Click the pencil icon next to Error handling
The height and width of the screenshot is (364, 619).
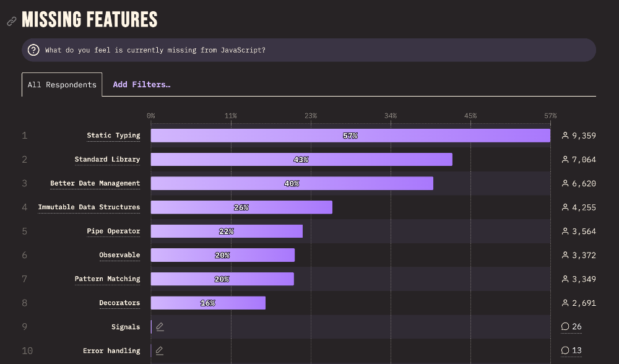pyautogui.click(x=160, y=350)
